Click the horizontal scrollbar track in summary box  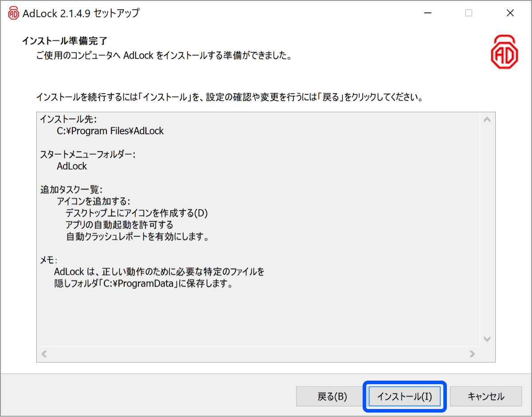(257, 354)
